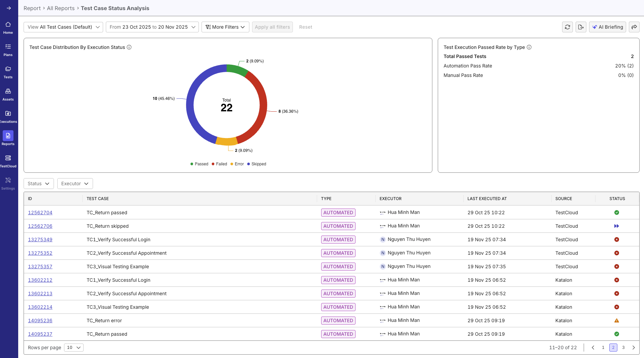The height and width of the screenshot is (358, 644).
Task: Export the report via the export icon
Action: 581,27
